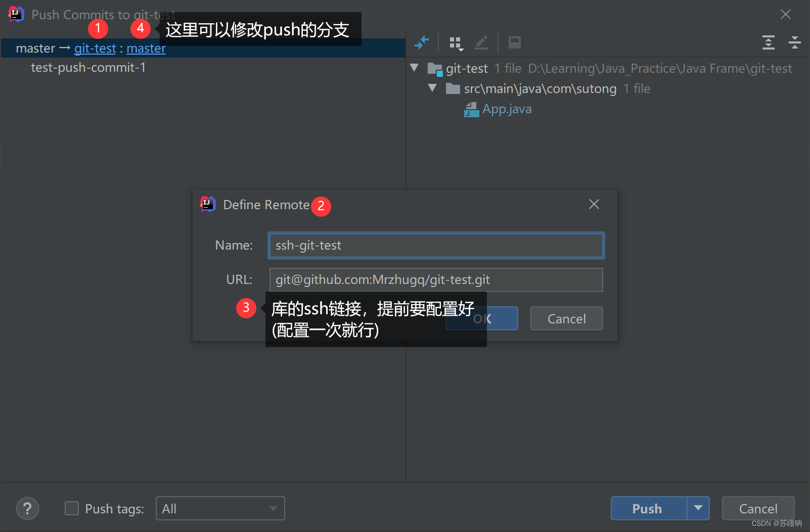Click the App.java file icon
The image size is (810, 532).
(x=472, y=109)
